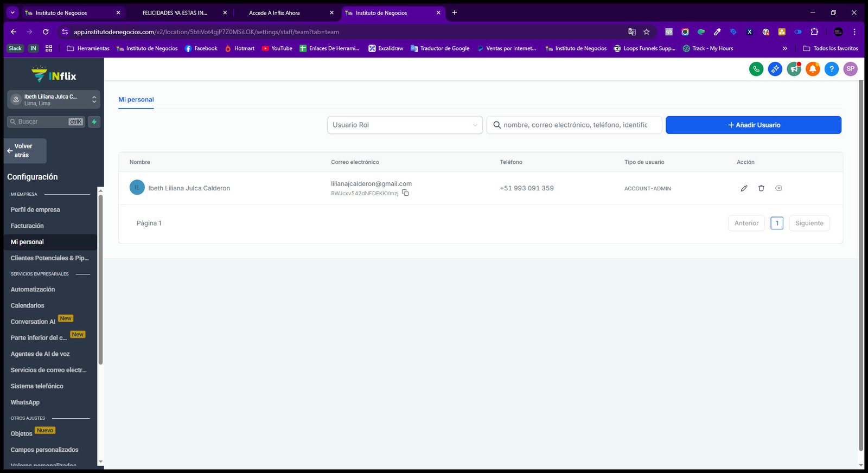This screenshot has height=473, width=868.
Task: Open the browser tab search dropdown
Action: click(12, 12)
